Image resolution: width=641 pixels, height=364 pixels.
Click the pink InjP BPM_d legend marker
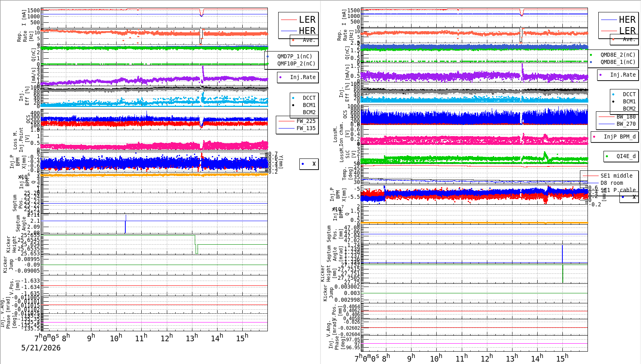pyautogui.click(x=594, y=137)
